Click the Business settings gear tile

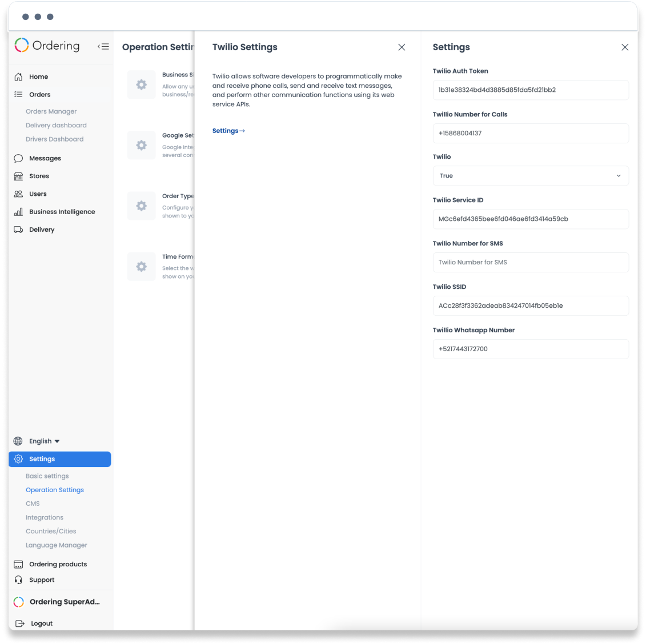click(x=141, y=84)
